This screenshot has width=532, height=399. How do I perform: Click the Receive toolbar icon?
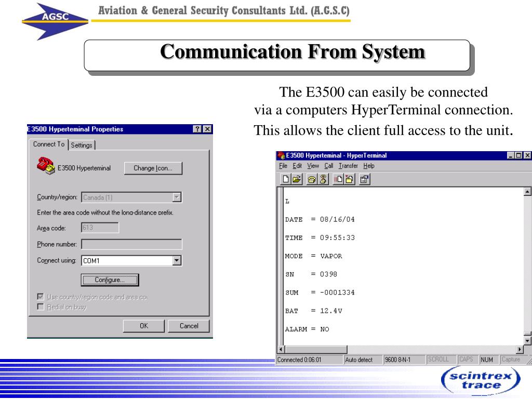coord(349,179)
